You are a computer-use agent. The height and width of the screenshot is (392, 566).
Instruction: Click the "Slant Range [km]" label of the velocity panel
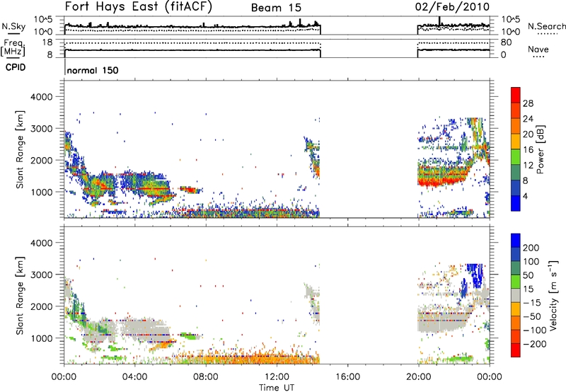pos(20,295)
